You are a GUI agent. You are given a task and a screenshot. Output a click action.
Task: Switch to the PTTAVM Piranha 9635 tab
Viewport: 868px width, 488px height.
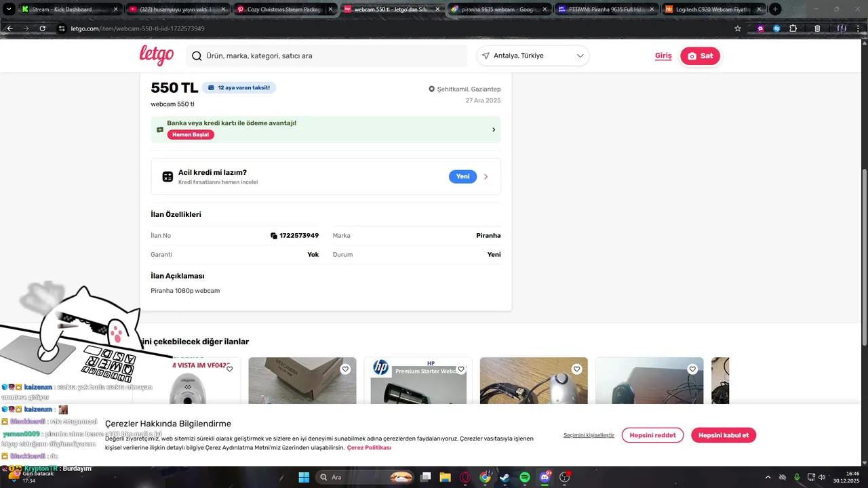(606, 9)
